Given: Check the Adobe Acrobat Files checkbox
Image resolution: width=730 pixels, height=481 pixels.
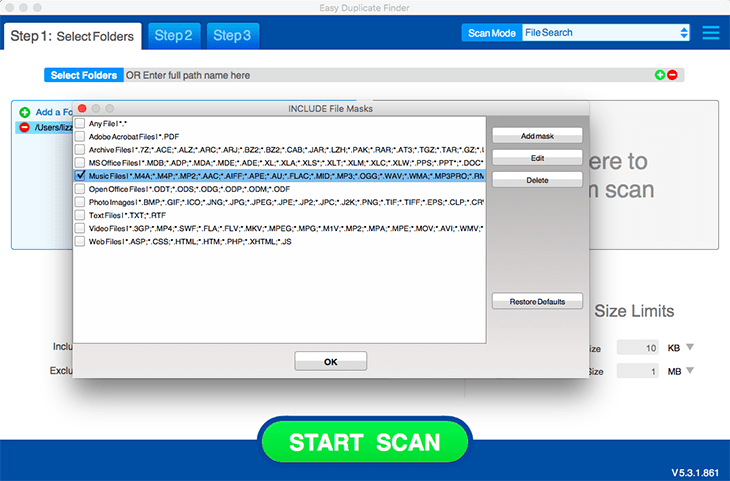Looking at the screenshot, I should pos(80,136).
